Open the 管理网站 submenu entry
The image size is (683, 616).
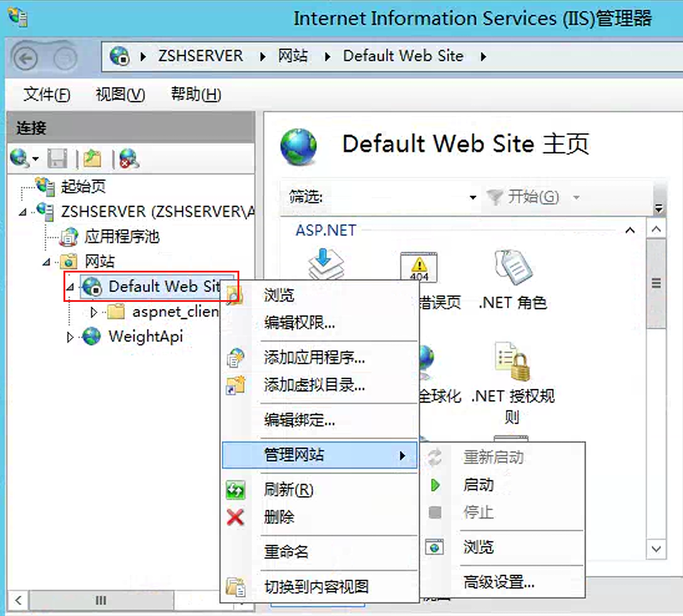[x=320, y=455]
